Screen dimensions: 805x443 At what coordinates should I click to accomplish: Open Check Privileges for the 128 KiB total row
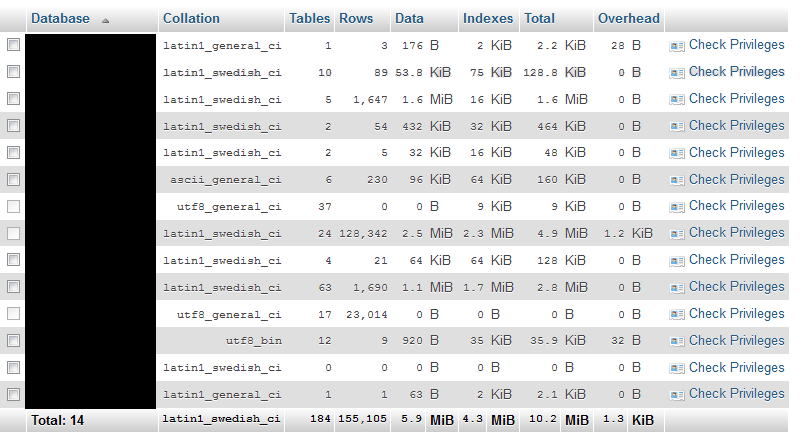pyautogui.click(x=736, y=260)
